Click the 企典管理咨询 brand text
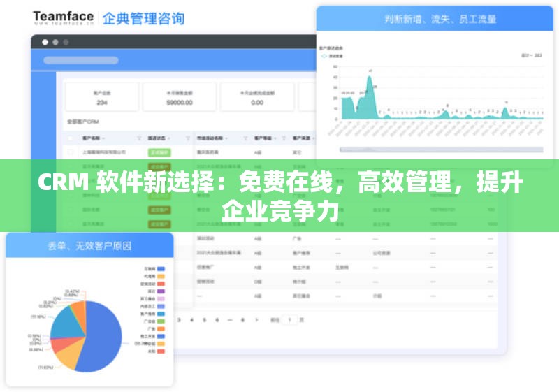This screenshot has width=559, height=392. 143,19
